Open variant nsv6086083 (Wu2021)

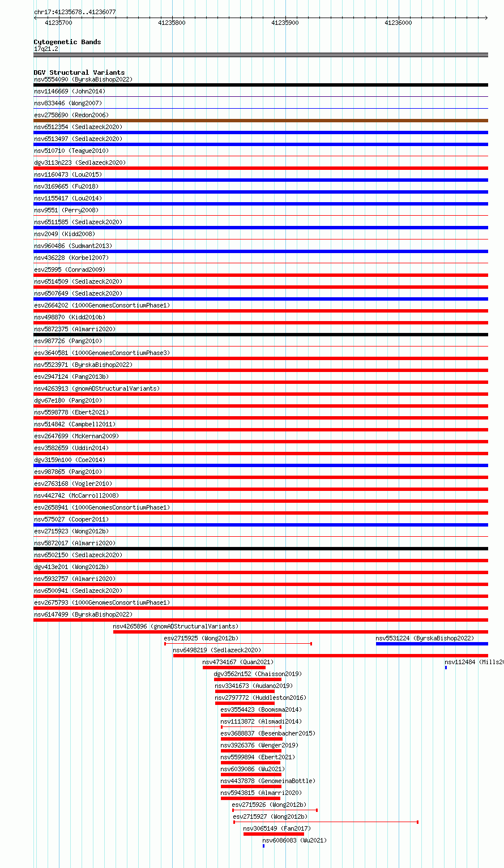295,840
